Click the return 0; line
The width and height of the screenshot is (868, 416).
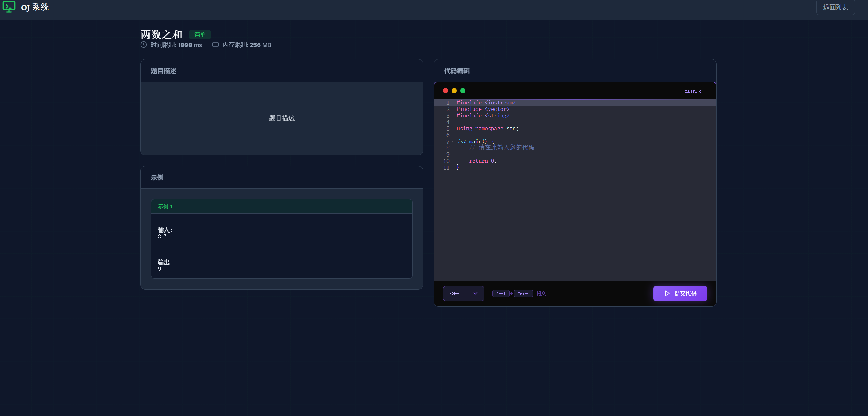483,161
